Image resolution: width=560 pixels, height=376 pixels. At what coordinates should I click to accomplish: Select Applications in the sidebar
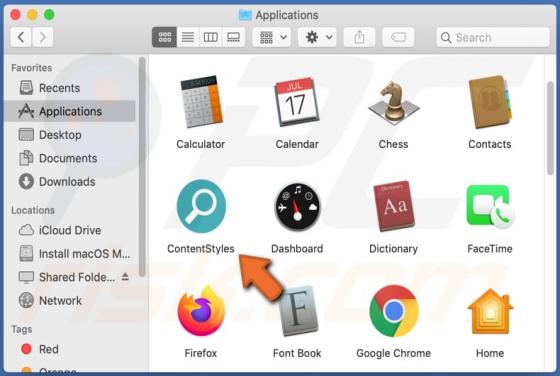click(x=70, y=111)
